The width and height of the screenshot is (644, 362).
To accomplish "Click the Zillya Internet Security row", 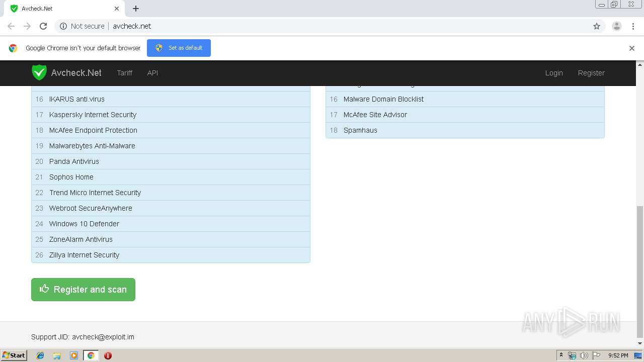I will (x=171, y=255).
